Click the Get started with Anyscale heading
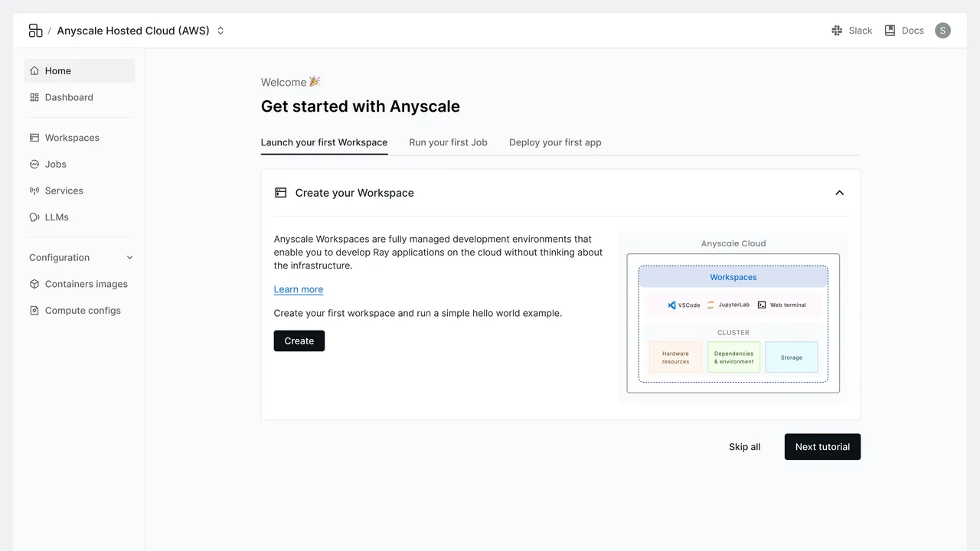Viewport: 980px width, 551px height. pos(361,106)
